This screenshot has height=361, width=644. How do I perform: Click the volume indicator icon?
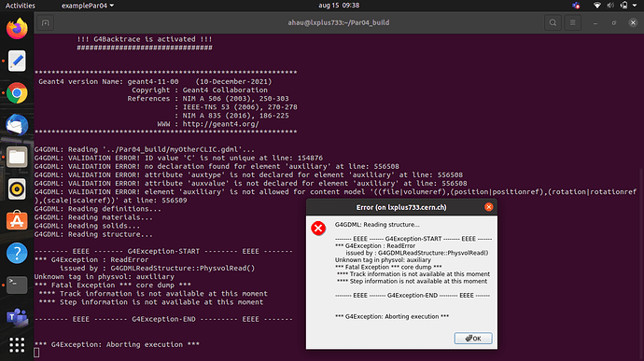(610, 6)
